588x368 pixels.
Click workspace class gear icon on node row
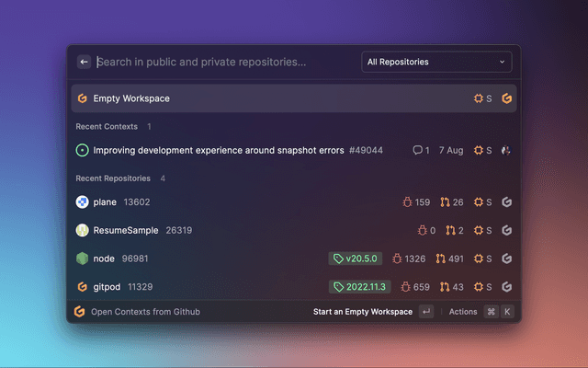pos(478,259)
